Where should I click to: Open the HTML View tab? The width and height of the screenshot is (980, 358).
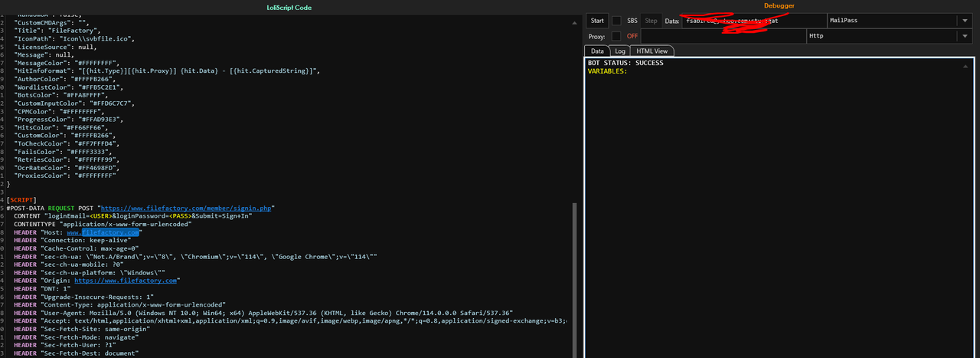pyautogui.click(x=652, y=51)
